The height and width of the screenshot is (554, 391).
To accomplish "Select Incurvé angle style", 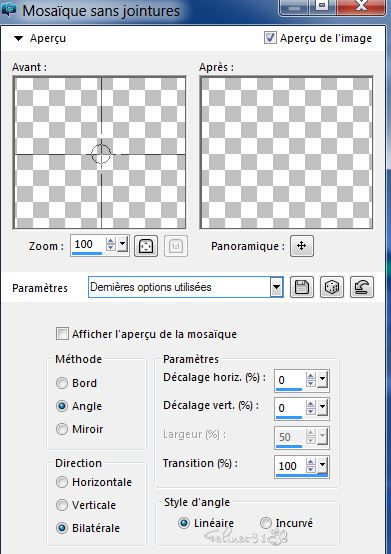I will tap(266, 523).
